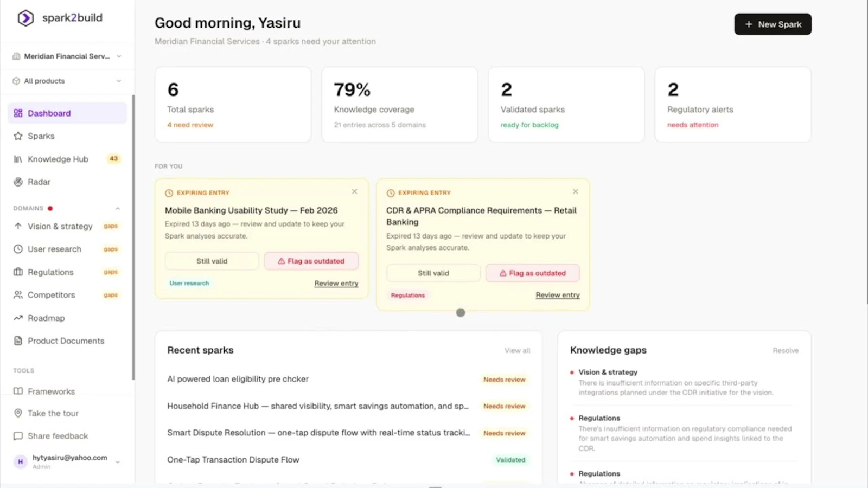Flag the CDR & APRA entry as outdated
868x488 pixels.
coord(532,273)
